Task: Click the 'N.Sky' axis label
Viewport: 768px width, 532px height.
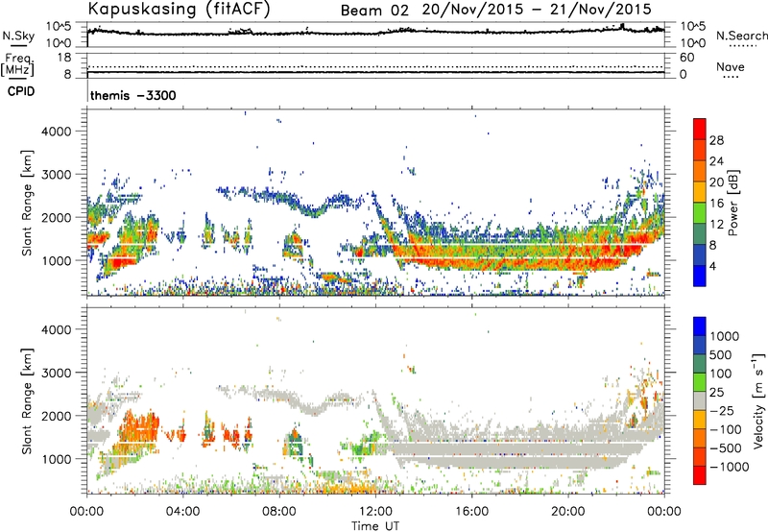Action: [x=18, y=36]
